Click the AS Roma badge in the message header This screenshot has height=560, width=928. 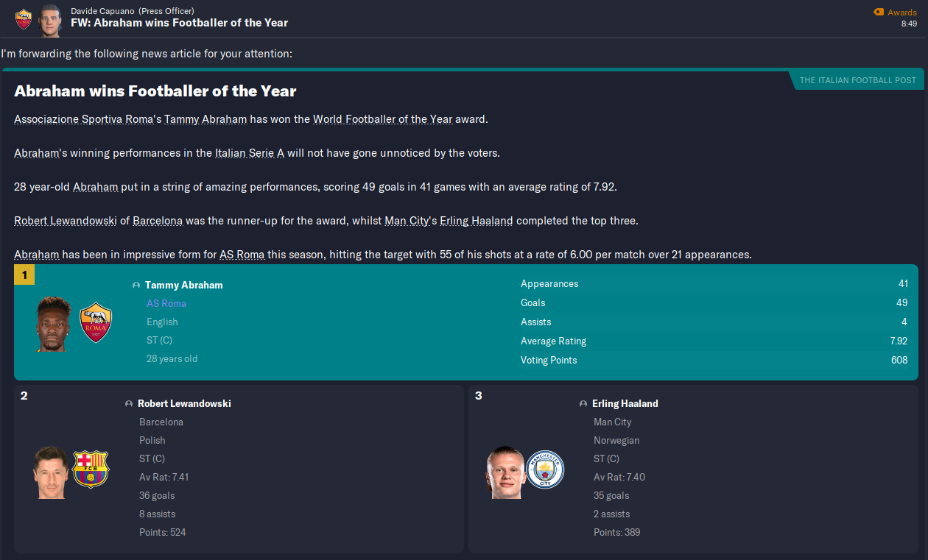24,18
